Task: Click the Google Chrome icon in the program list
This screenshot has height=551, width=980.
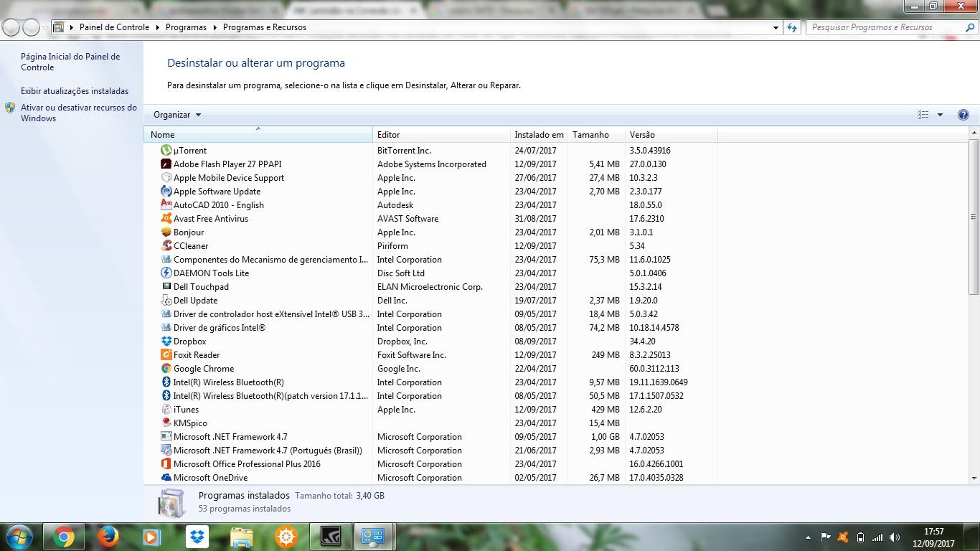Action: (166, 369)
